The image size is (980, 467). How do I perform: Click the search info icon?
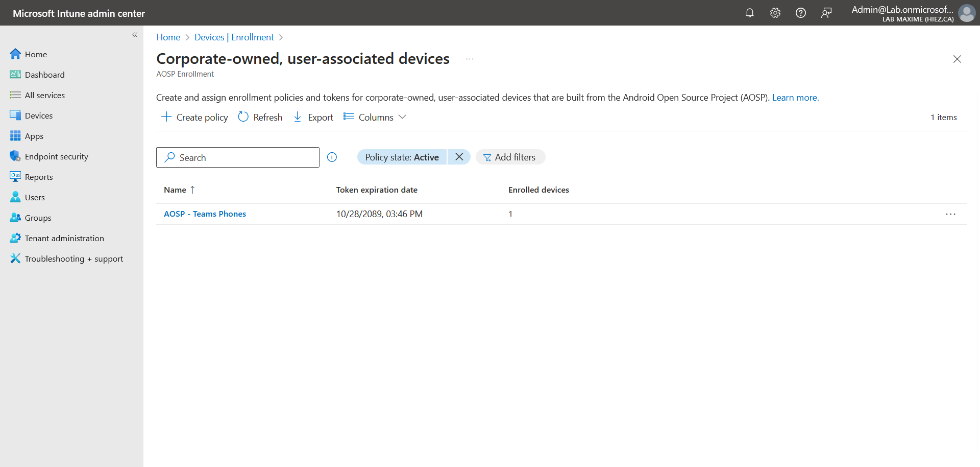(332, 157)
